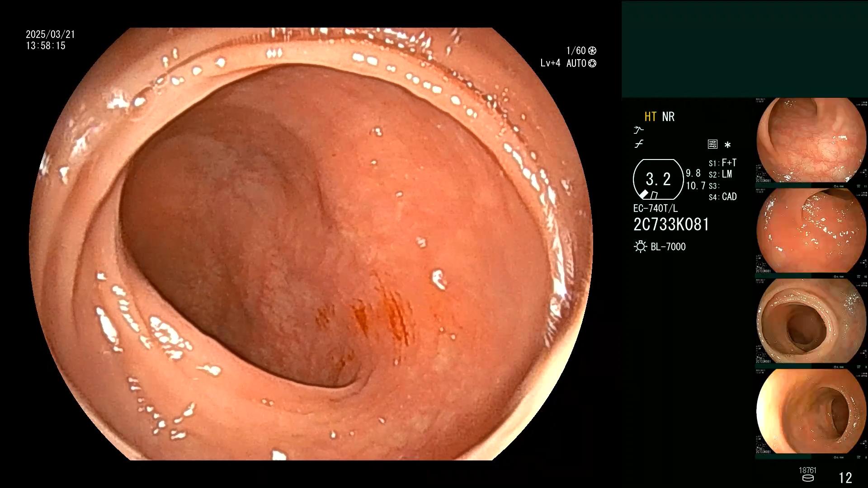
Task: Toggle the NR noise reduction indicator
Action: (x=668, y=117)
